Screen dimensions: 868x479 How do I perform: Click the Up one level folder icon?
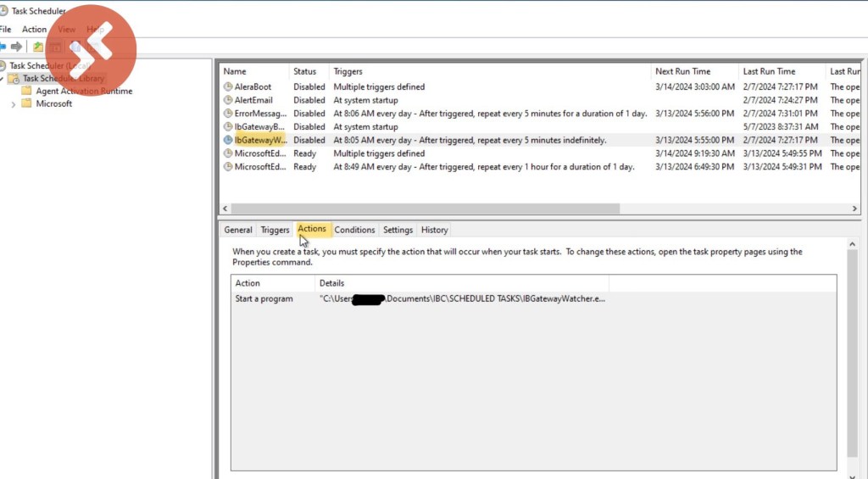click(38, 47)
